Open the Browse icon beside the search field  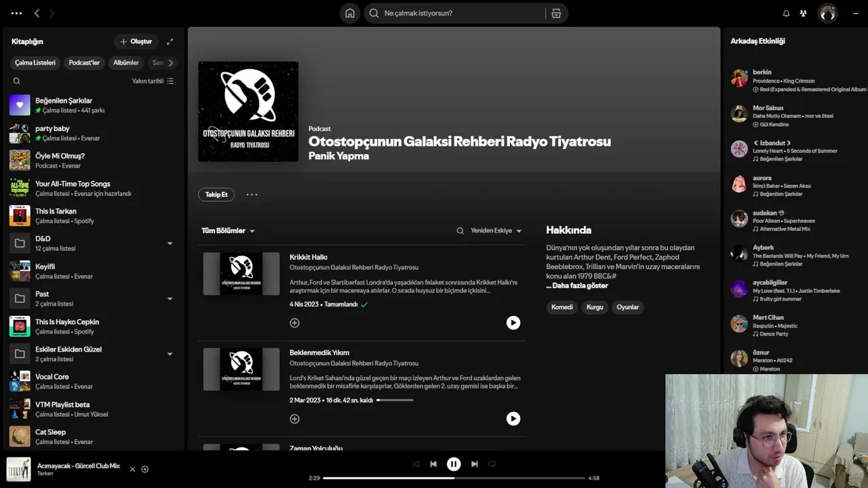556,13
